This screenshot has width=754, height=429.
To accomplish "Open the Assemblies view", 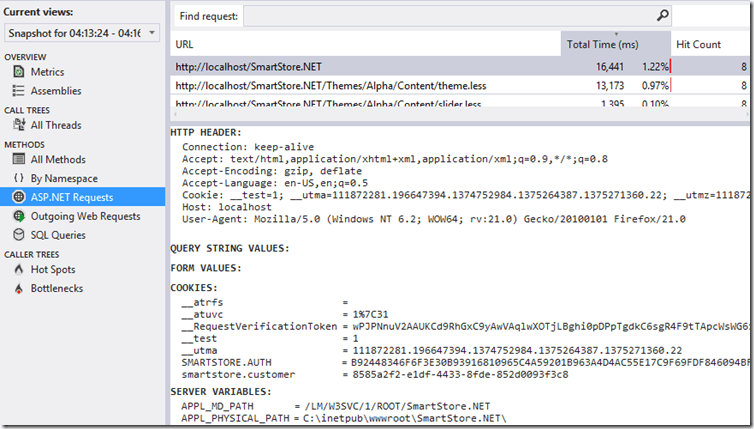I will (x=56, y=90).
